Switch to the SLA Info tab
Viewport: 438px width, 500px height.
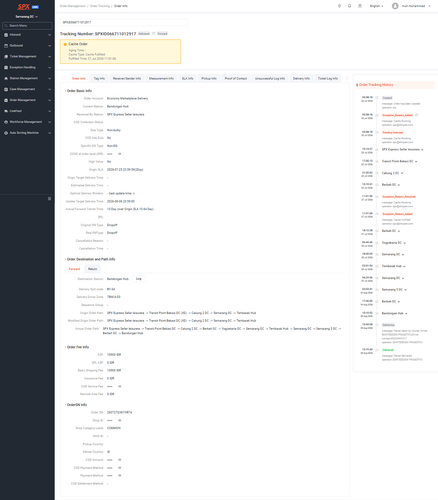[x=187, y=78]
